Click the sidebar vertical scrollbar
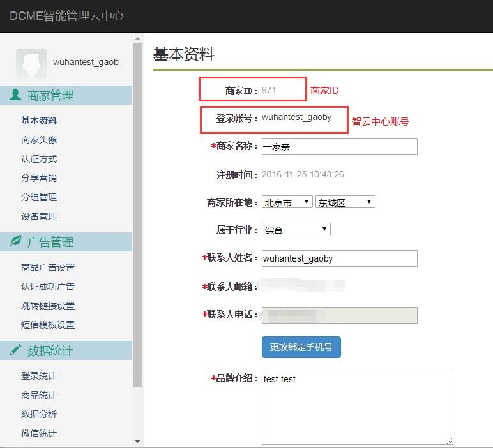The image size is (493, 448). 137,211
